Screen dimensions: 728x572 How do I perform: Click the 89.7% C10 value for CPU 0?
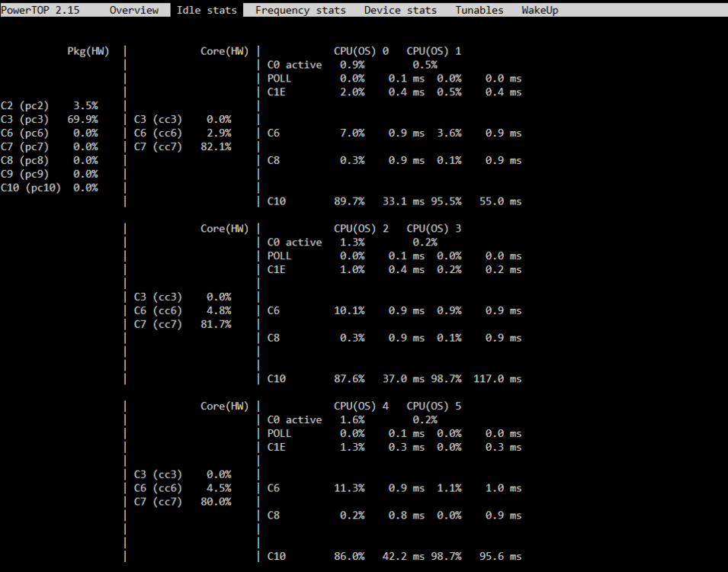click(349, 201)
